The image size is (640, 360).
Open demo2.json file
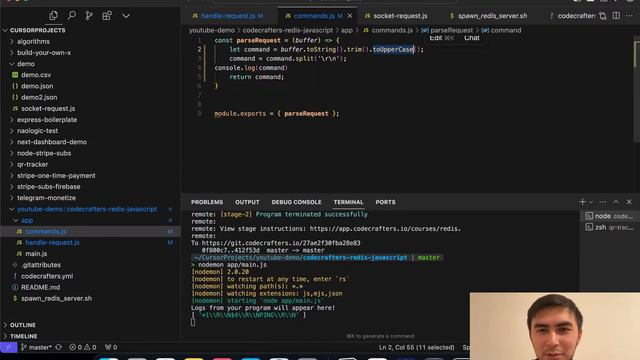[x=39, y=97]
